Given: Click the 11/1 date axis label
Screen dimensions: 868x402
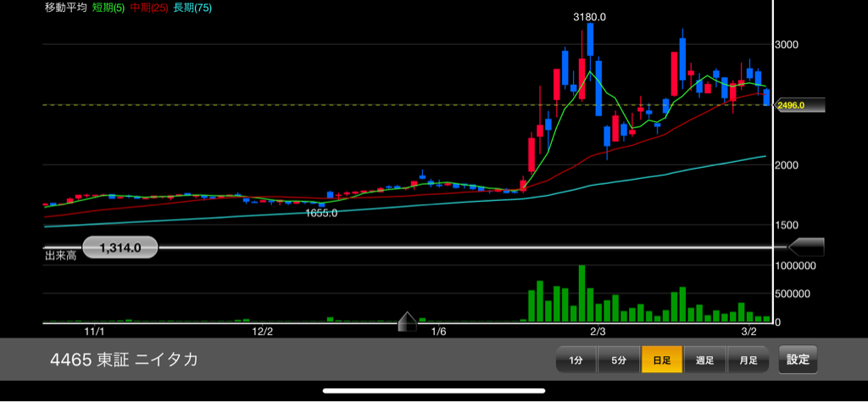Looking at the screenshot, I should coord(93,332).
